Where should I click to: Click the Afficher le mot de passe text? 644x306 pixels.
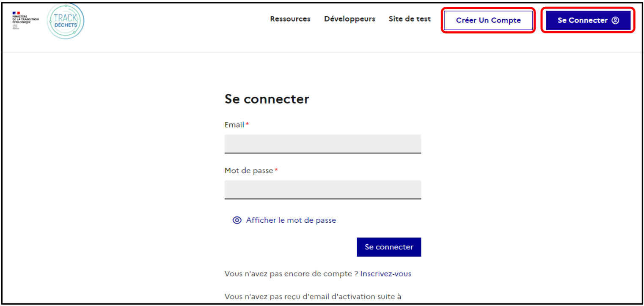tap(291, 220)
